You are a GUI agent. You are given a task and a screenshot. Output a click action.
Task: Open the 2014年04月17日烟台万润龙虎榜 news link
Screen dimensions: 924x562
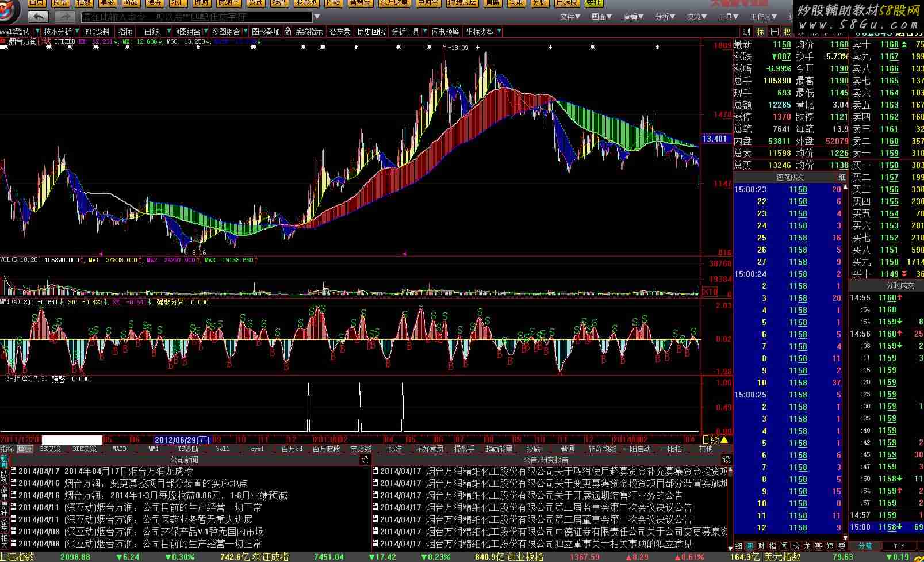pyautogui.click(x=128, y=471)
